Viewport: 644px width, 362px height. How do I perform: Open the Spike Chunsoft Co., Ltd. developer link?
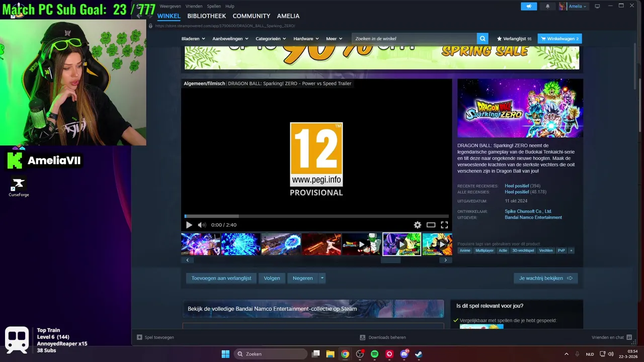[x=528, y=211]
